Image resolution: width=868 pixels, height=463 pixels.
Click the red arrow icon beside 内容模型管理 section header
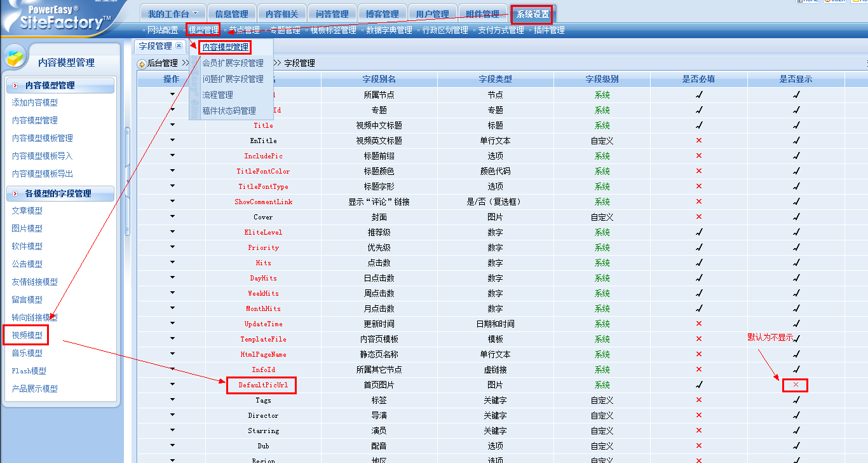15,85
